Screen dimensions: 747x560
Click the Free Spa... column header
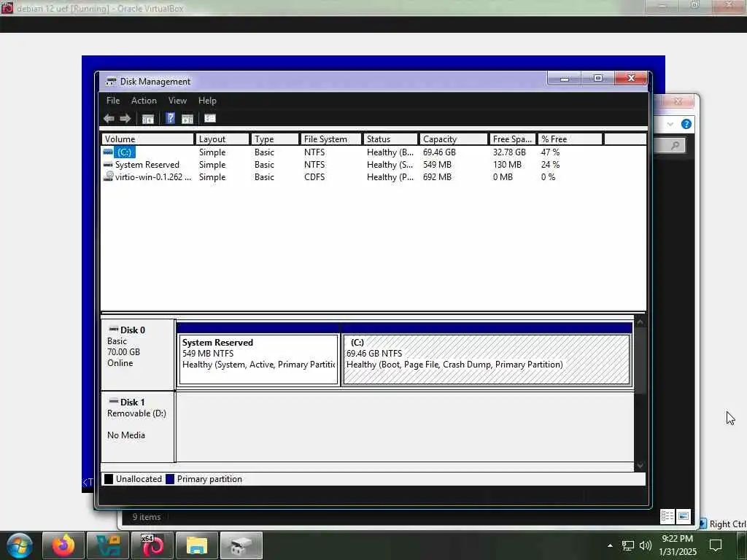[x=513, y=139]
